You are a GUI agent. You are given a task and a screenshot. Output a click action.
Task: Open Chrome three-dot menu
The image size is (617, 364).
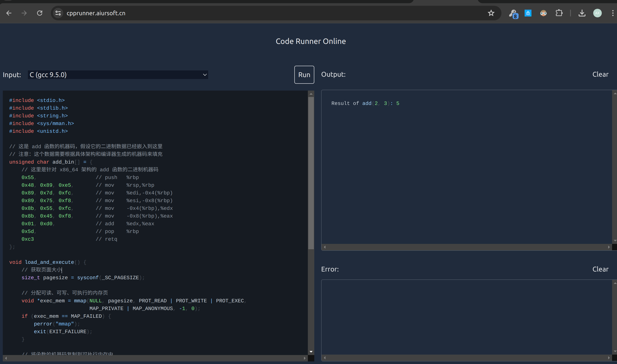click(613, 13)
